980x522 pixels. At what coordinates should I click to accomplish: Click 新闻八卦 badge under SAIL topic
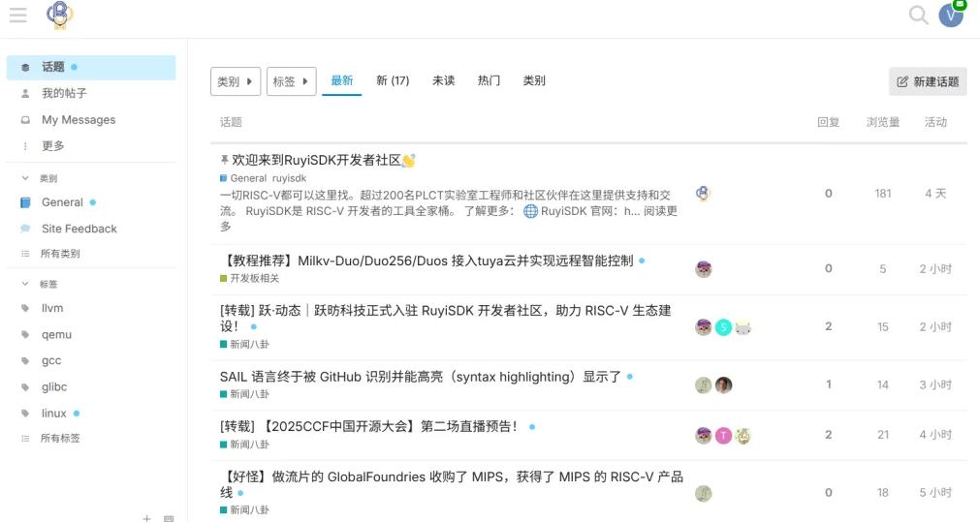[x=245, y=394]
